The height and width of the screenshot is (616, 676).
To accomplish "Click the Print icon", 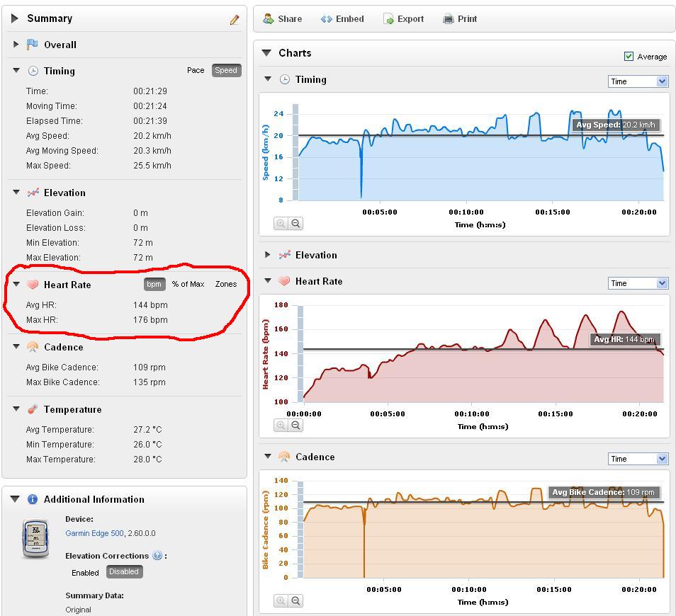I will (x=449, y=19).
